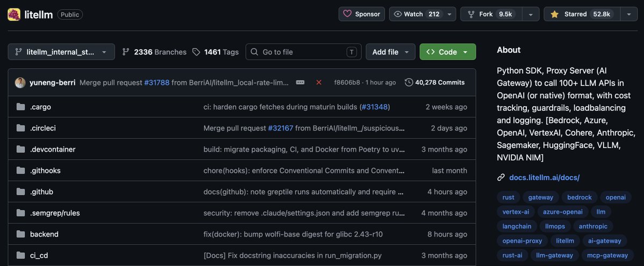Click the openai-proxy topic tag
644x266 pixels.
(x=522, y=241)
